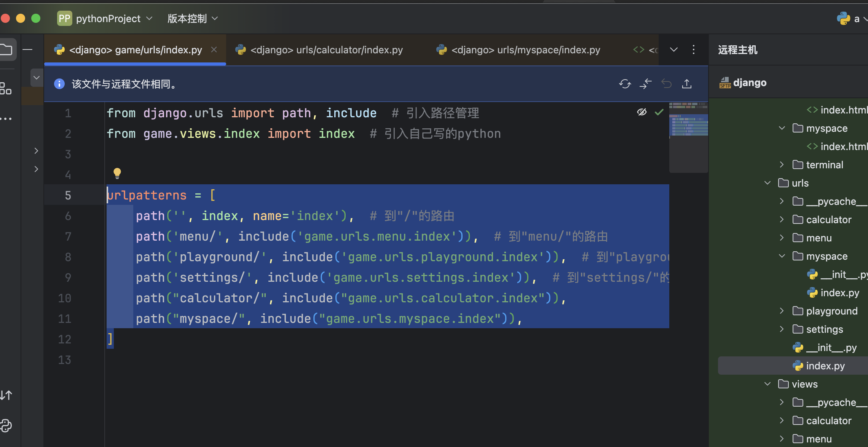Click the closing bracket on line 12

pos(110,338)
